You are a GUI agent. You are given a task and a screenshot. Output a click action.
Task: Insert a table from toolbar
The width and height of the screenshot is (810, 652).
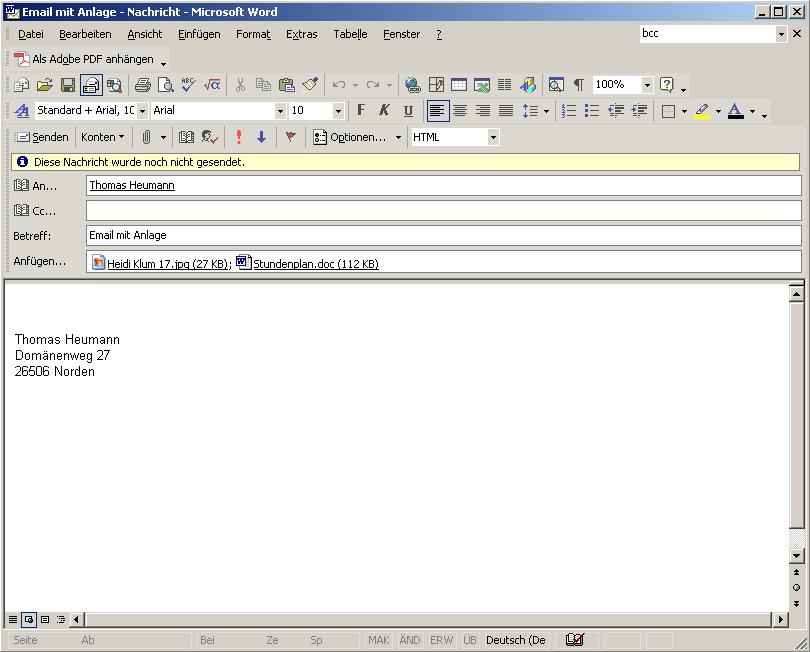point(459,85)
